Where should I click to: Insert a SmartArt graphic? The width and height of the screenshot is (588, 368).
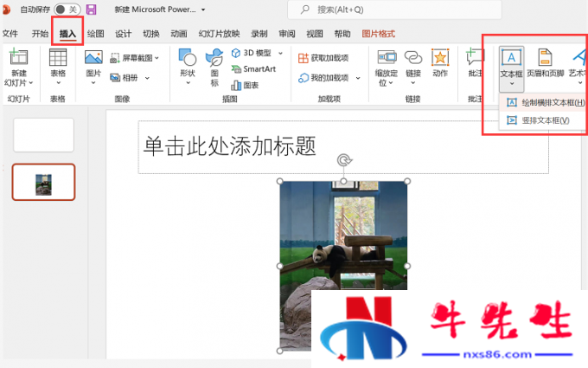(253, 69)
